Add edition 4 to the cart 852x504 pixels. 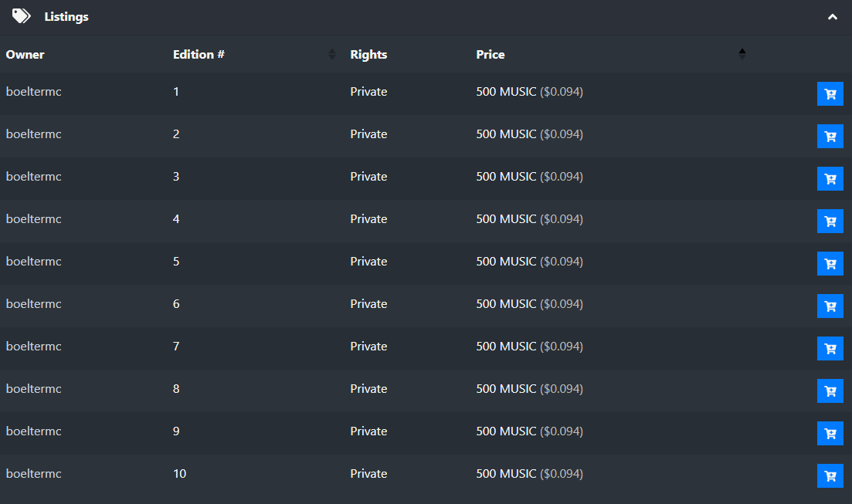[x=830, y=221]
